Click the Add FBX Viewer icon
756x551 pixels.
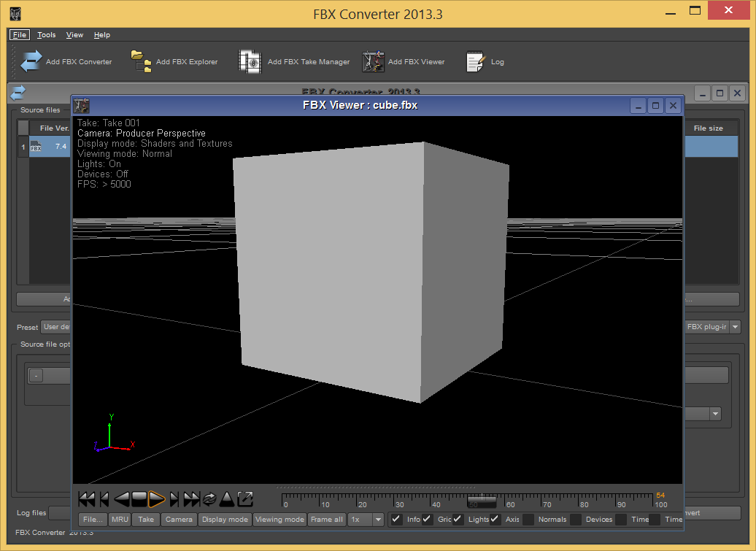pyautogui.click(x=373, y=61)
